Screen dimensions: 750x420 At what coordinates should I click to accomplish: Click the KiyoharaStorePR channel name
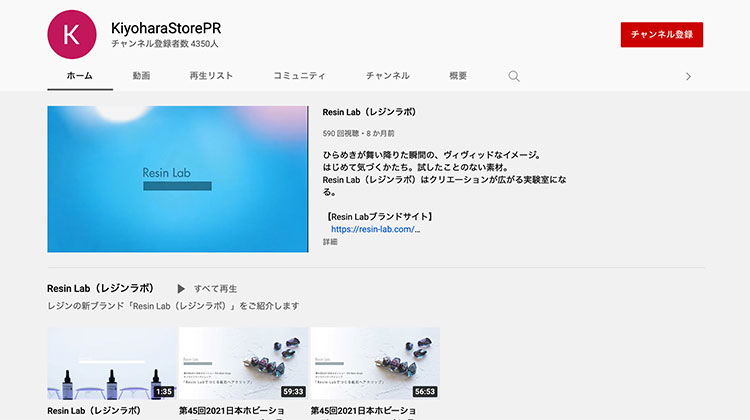tap(166, 28)
